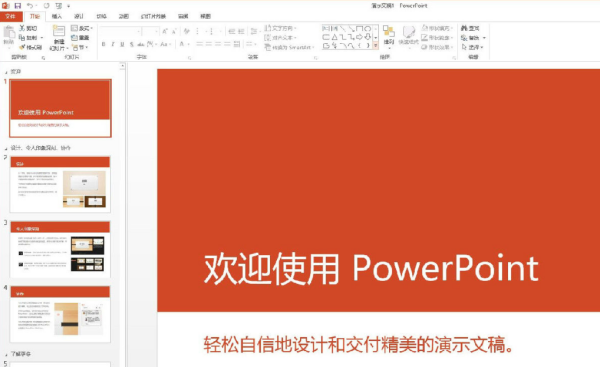600x367 pixels.
Task: Open the Select (选择) dropdown
Action: click(472, 47)
